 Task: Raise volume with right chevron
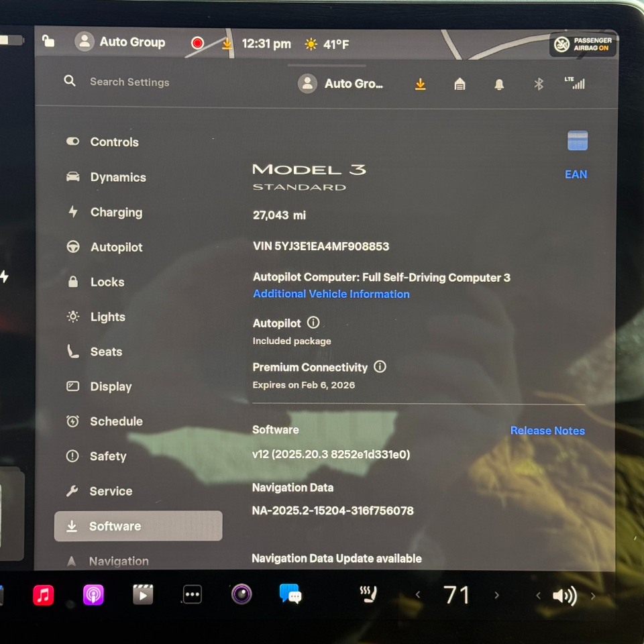point(592,596)
